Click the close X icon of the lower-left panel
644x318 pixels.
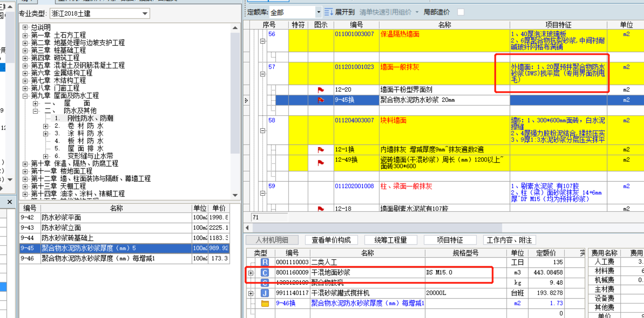pyautogui.click(x=10, y=202)
